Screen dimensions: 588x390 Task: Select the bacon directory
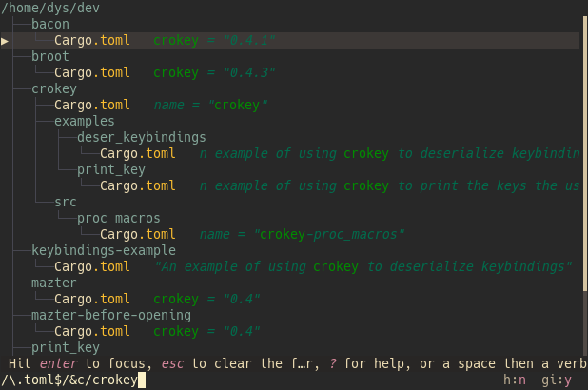click(50, 24)
